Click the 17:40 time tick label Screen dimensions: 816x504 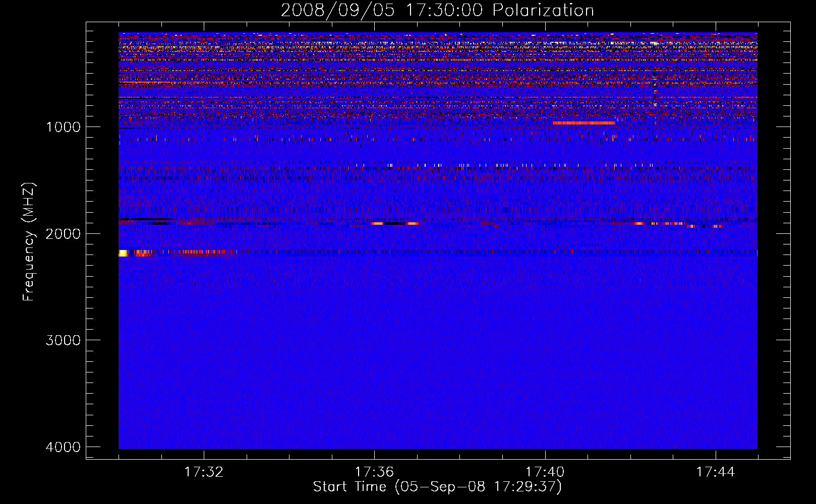[x=545, y=472]
